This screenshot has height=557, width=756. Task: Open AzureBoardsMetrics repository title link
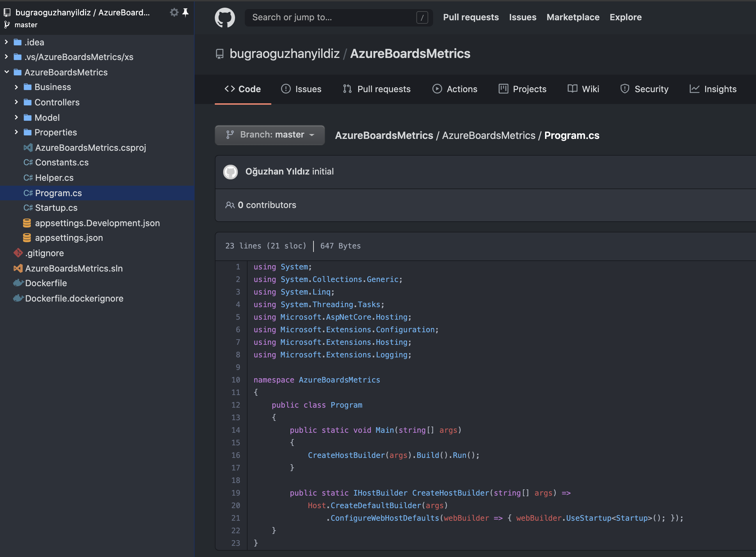[x=410, y=54]
